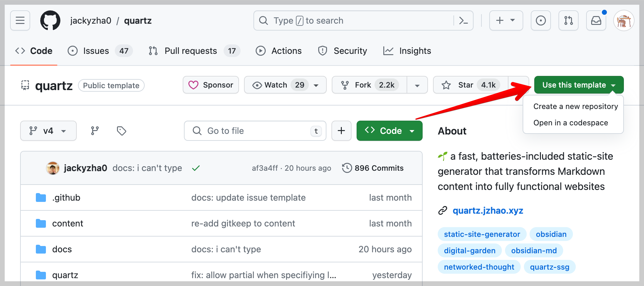Open the Security tab
644x286 pixels.
[342, 51]
